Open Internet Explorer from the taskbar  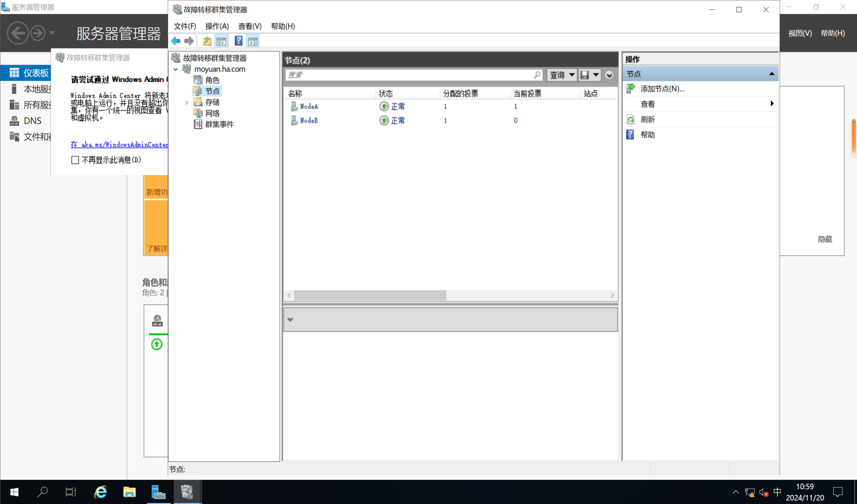[100, 492]
